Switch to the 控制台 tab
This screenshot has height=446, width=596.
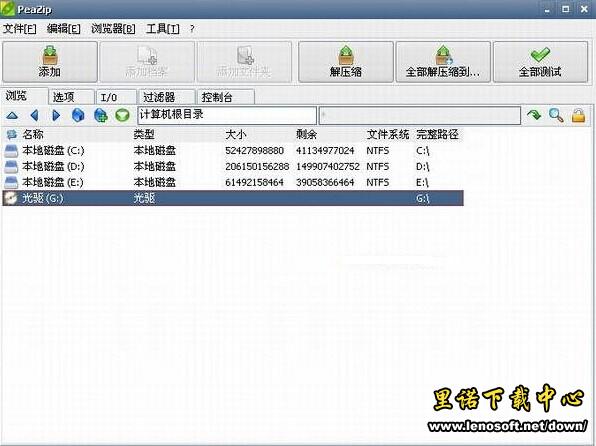[x=225, y=97]
